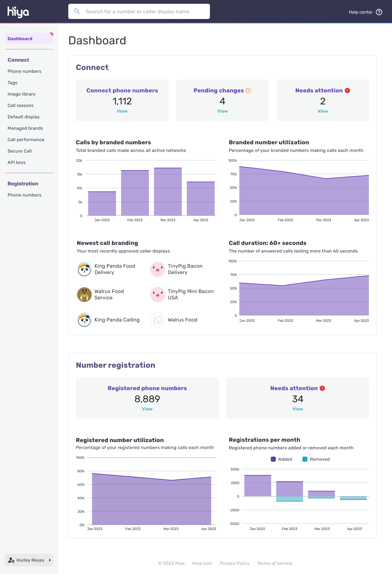This screenshot has height=574, width=392.
Task: Click the Walrus Food placeholder image icon
Action: tap(158, 320)
